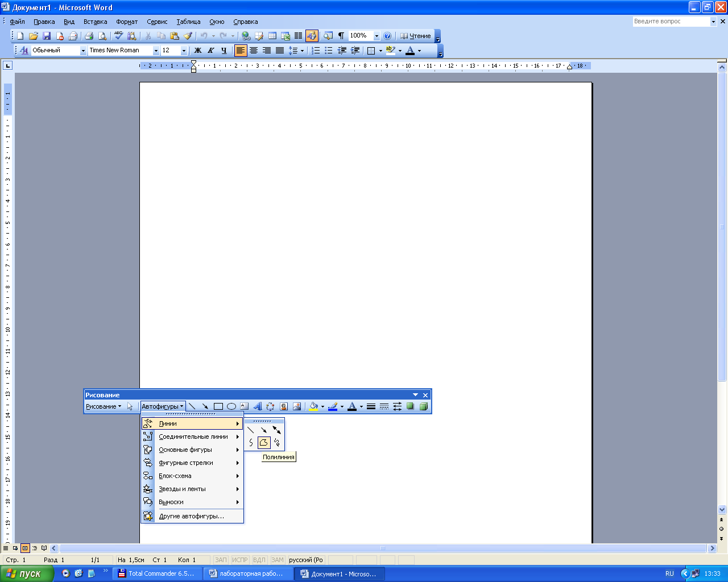This screenshot has height=582, width=728.
Task: Click the Oval tool on Drawing toolbar
Action: [231, 406]
